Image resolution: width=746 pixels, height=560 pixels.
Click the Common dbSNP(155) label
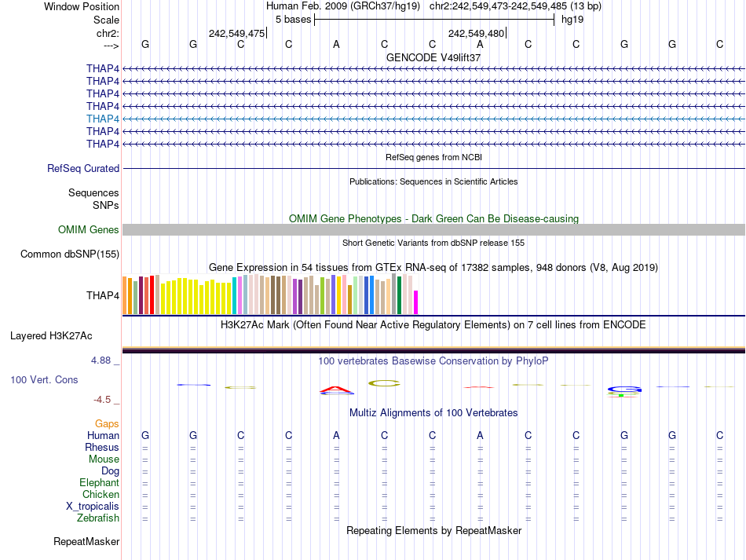coord(70,254)
